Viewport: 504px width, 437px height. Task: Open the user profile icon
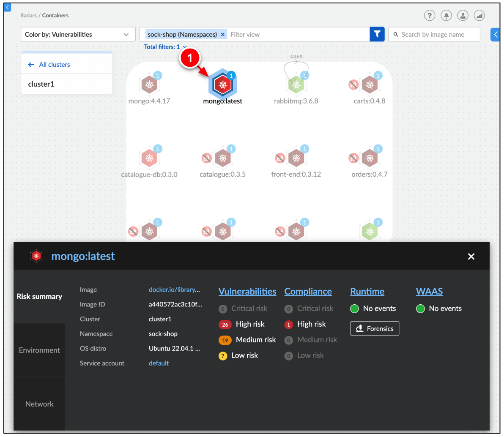coord(463,15)
